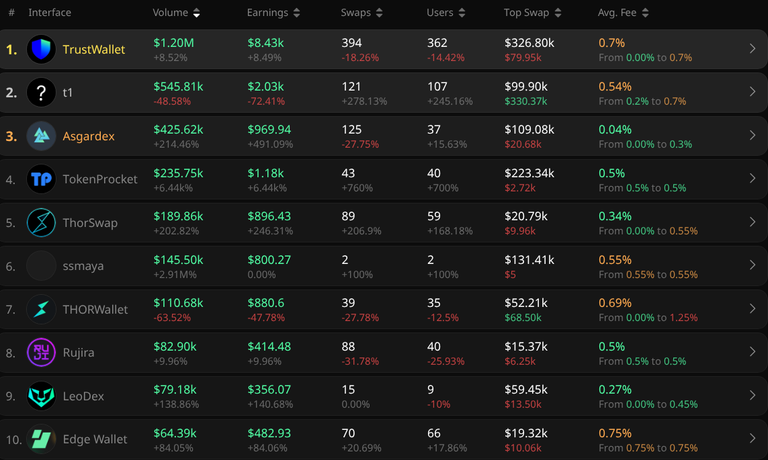Sort table by Avg. Fee arrows
The image size is (768, 460).
pyautogui.click(x=645, y=13)
